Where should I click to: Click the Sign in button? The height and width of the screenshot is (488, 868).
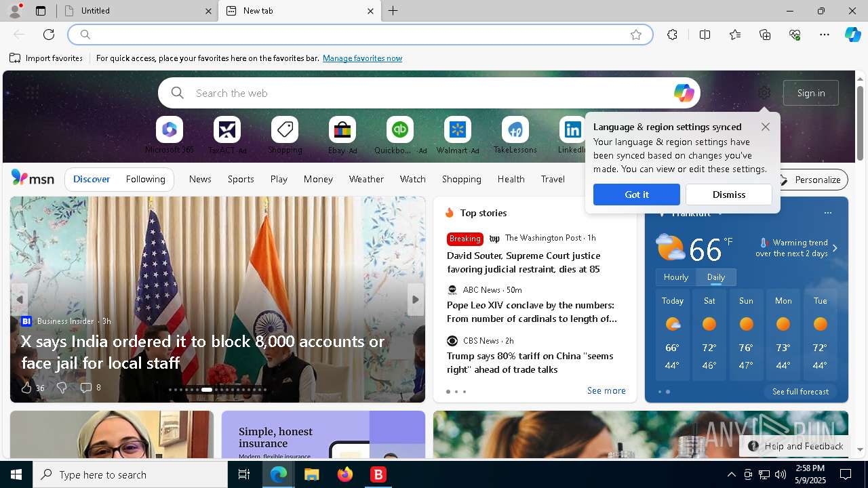click(811, 93)
